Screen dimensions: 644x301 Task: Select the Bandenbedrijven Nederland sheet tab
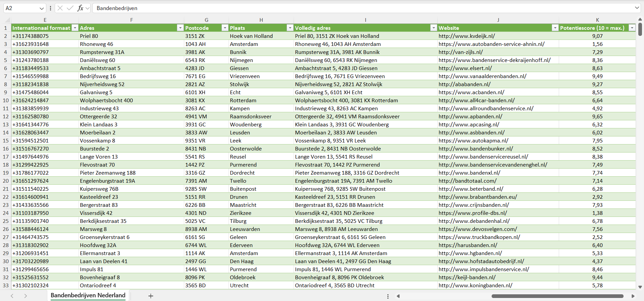(x=88, y=295)
